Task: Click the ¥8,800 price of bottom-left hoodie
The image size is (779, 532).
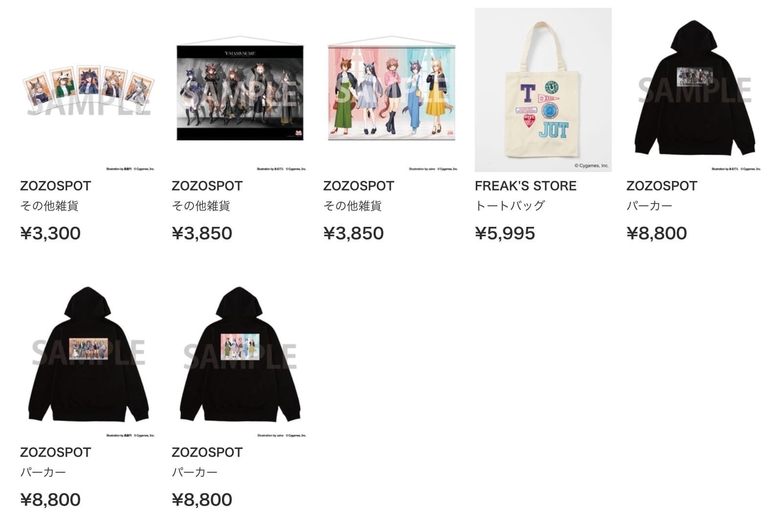Action: point(50,500)
